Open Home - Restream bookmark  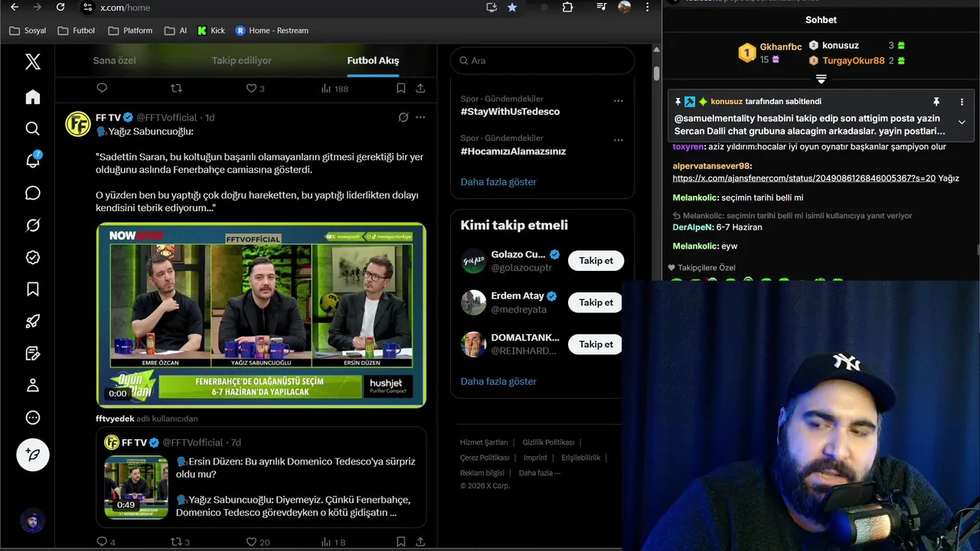point(272,31)
